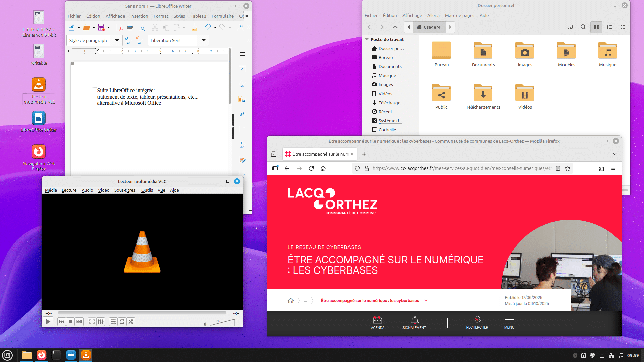
Task: Click the Writer Save document icon
Action: (101, 27)
